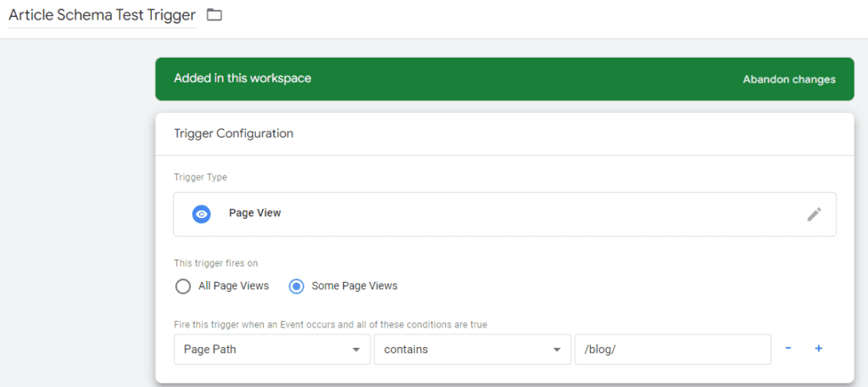
Task: Open the contains operator dropdown
Action: [472, 350]
